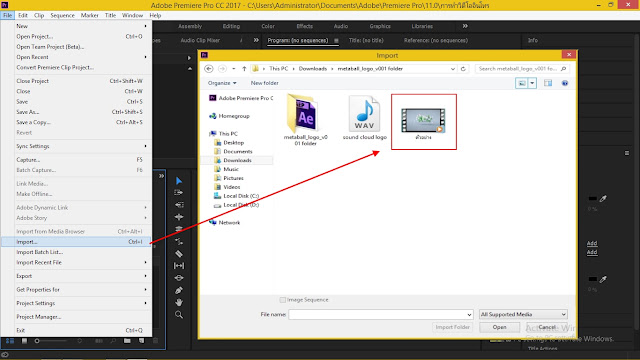Click the Back arrow in Import dialog
The width and height of the screenshot is (640, 360).
click(209, 69)
